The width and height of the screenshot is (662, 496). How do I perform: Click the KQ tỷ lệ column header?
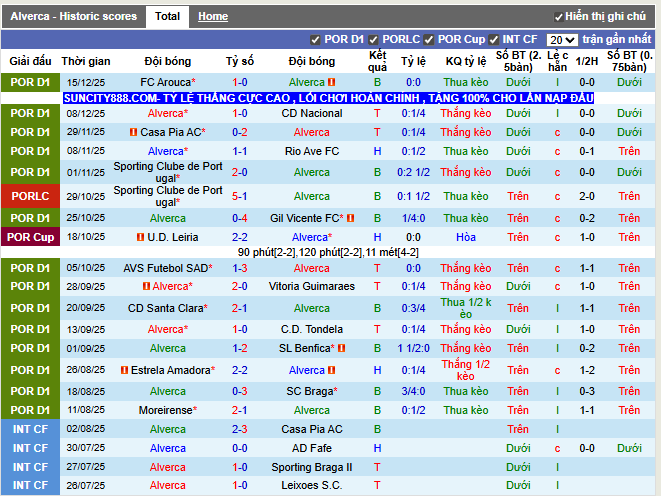coord(466,62)
